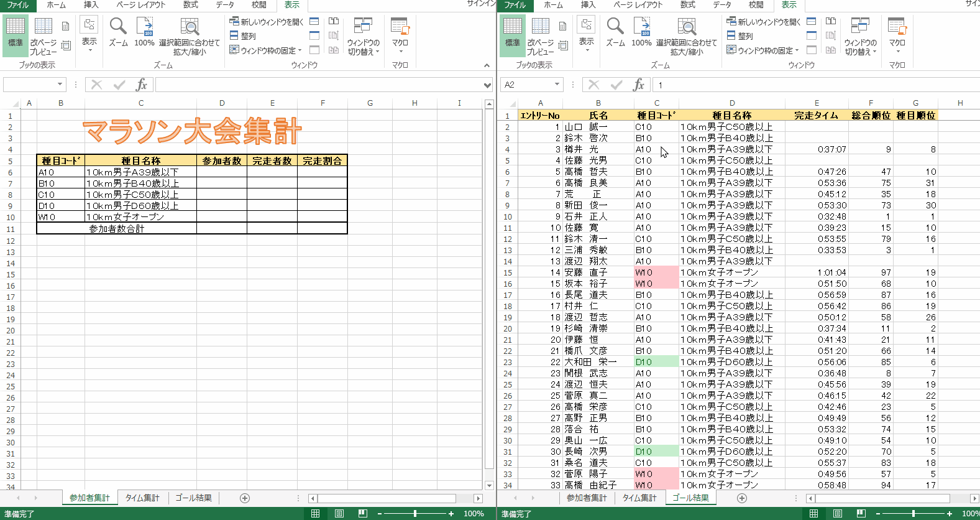
Task: Toggle Normal view button in left ribbon
Action: [16, 35]
